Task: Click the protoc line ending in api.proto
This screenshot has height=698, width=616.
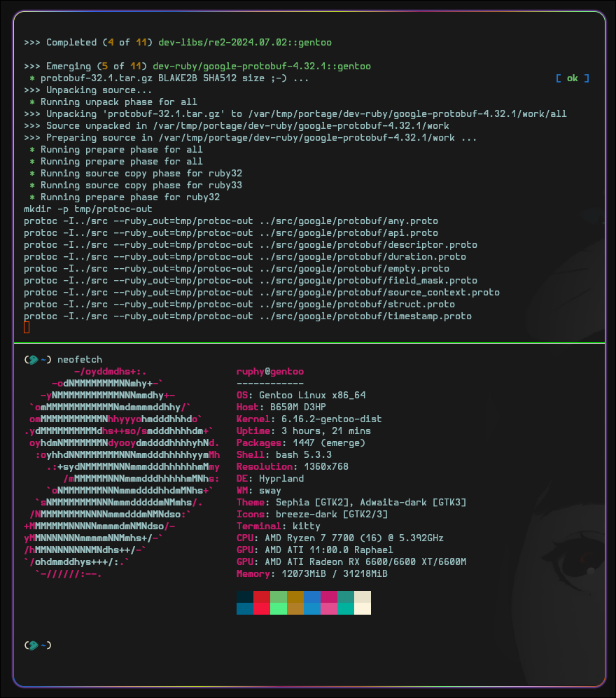Action: [231, 233]
